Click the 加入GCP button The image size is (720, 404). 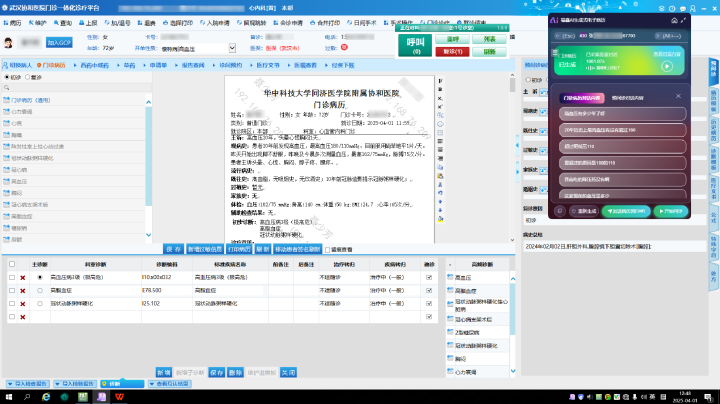(x=59, y=43)
